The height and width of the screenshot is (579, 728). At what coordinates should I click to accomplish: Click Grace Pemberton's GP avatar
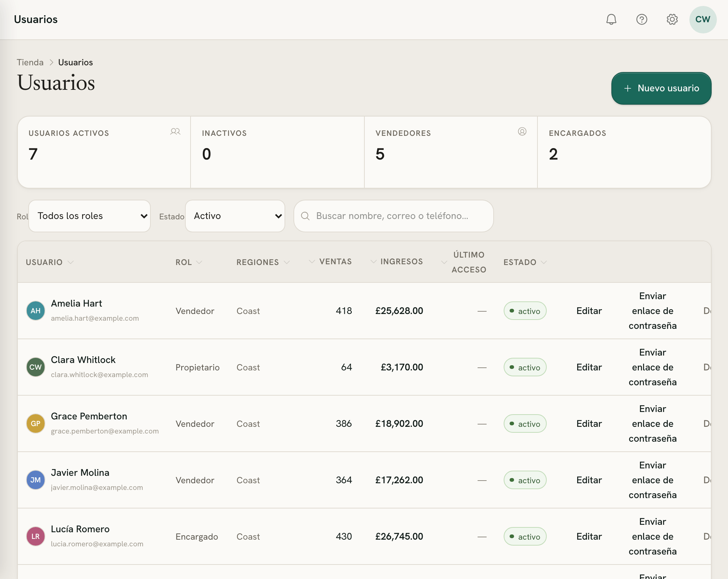click(36, 423)
